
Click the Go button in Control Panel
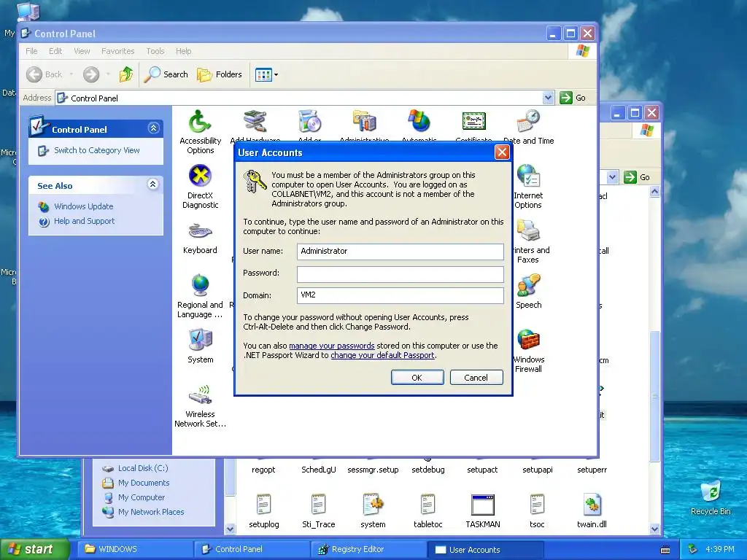[x=573, y=98]
